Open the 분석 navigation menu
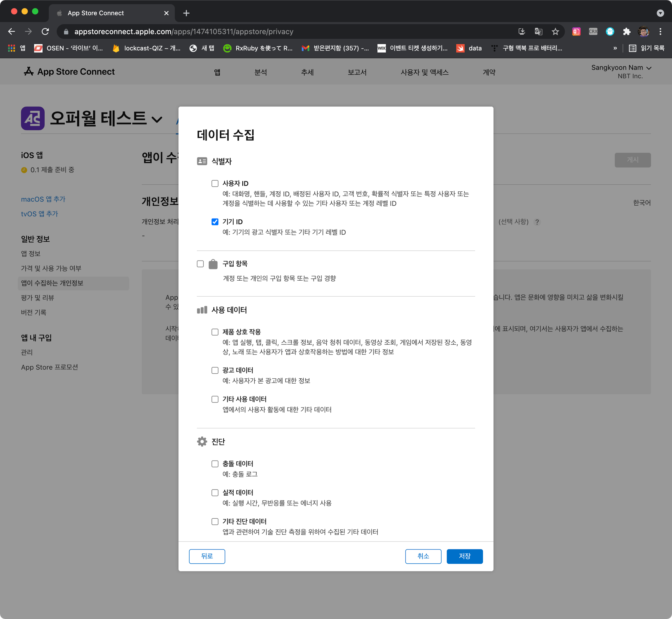This screenshot has width=672, height=619. tap(260, 72)
